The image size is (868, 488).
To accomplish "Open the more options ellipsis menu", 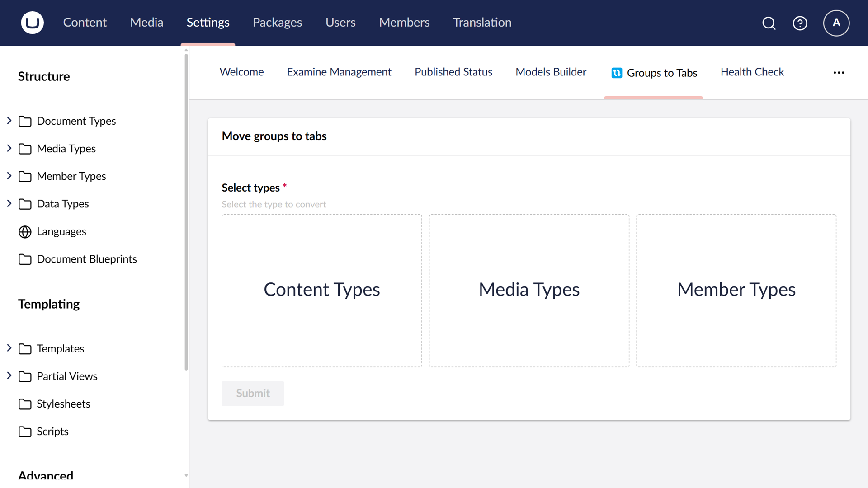I will coord(839,72).
